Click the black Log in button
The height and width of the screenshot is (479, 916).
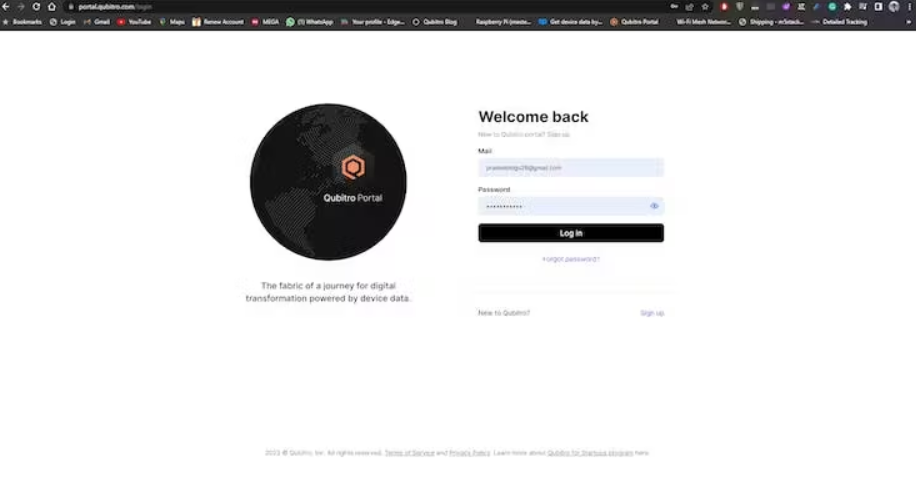pos(571,233)
